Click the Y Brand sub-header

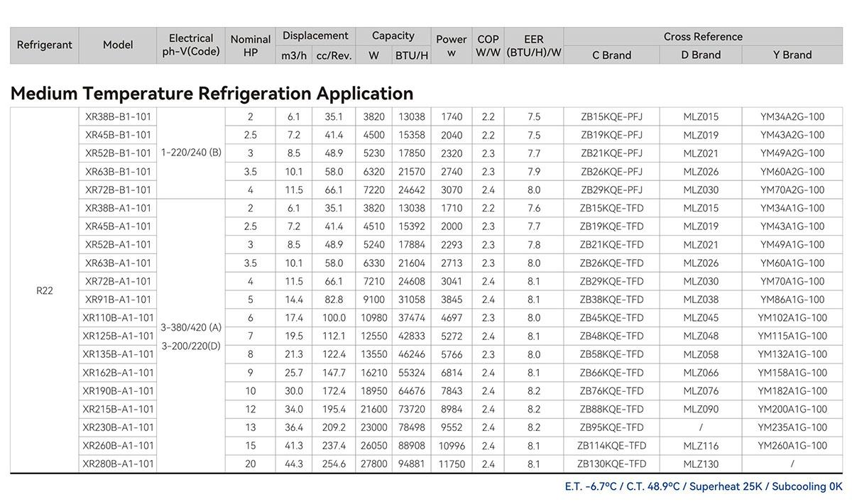[792, 55]
